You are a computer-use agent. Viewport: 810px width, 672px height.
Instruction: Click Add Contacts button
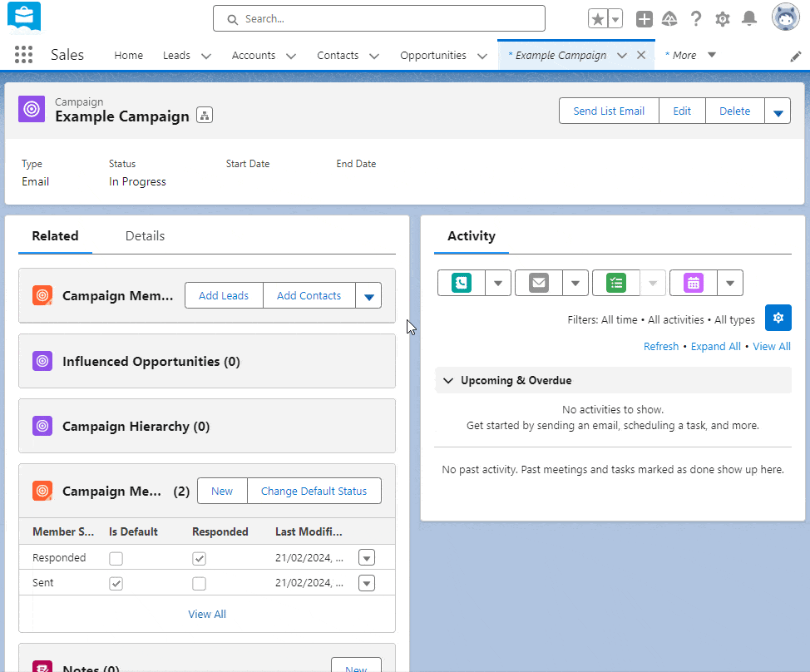click(309, 295)
